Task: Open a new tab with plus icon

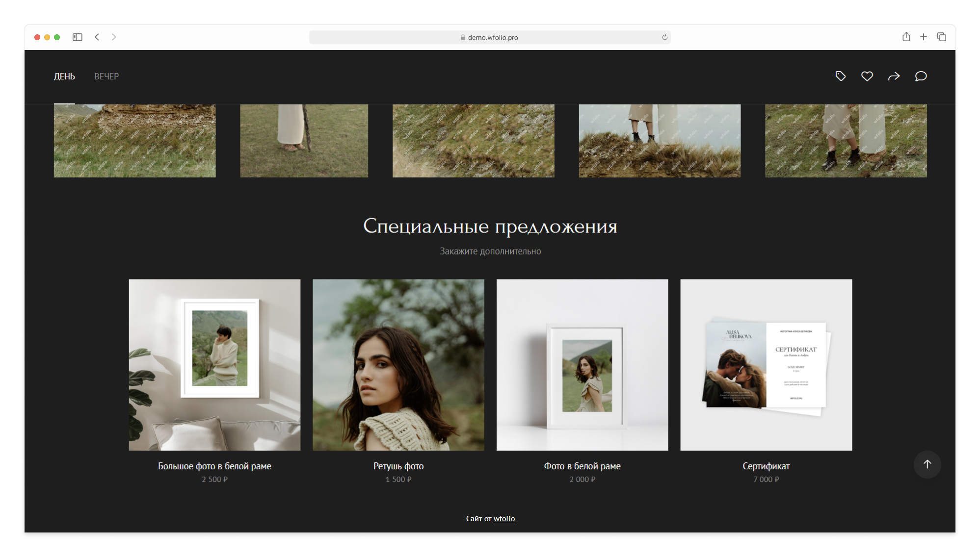Action: tap(923, 37)
